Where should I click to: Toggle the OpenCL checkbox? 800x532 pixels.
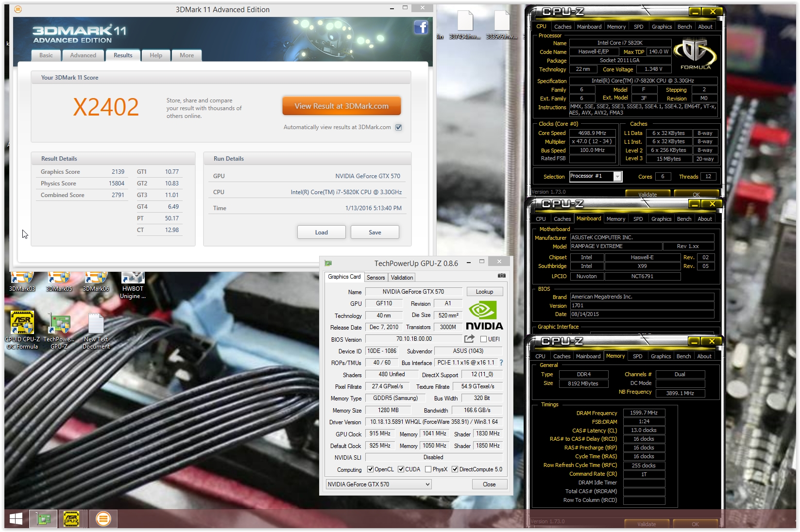(371, 469)
